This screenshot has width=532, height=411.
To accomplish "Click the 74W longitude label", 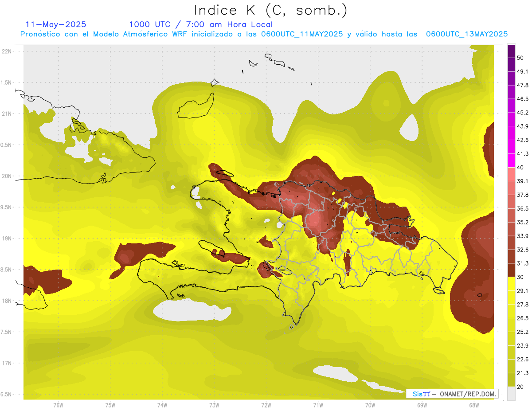I will click(162, 405).
